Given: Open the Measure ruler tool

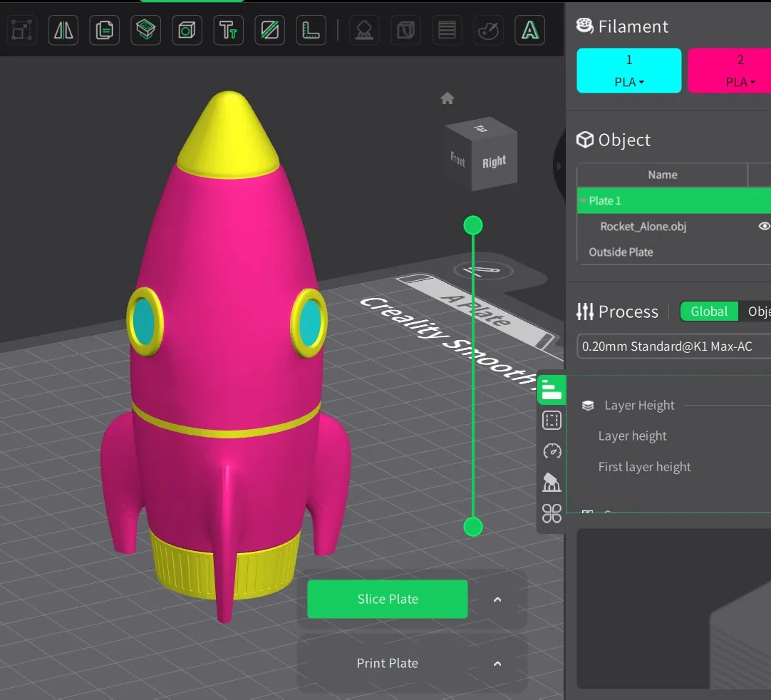Looking at the screenshot, I should (311, 31).
